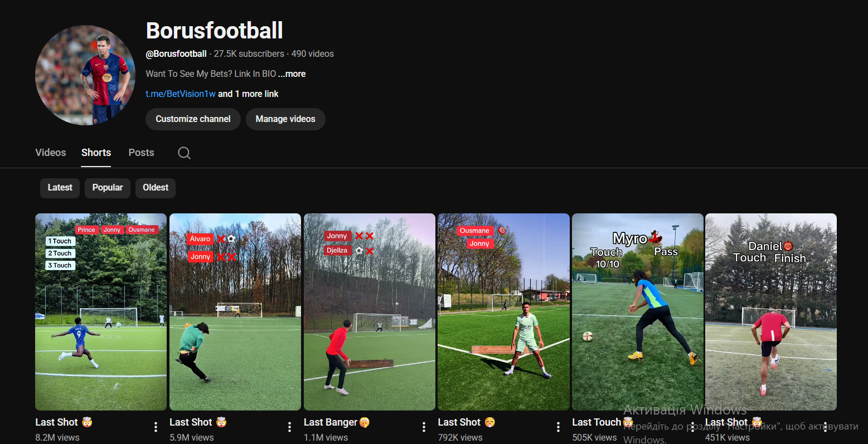
Task: Switch to the Videos tab
Action: (51, 153)
